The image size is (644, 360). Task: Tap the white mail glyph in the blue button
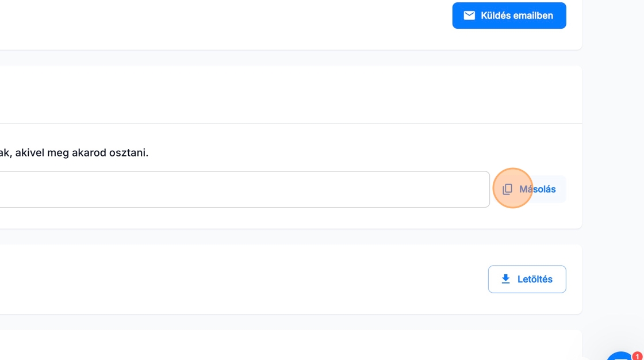(x=469, y=16)
